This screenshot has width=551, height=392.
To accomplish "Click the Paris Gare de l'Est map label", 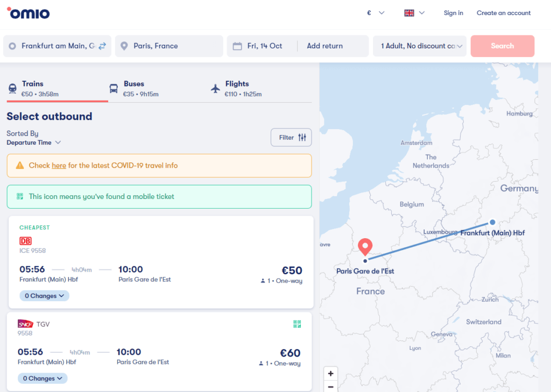I will pyautogui.click(x=365, y=271).
